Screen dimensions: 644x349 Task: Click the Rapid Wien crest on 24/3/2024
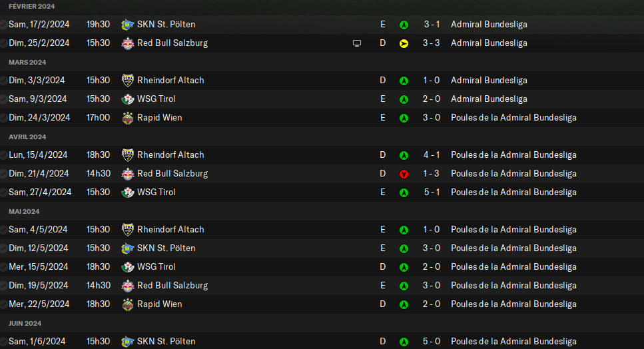tap(128, 118)
